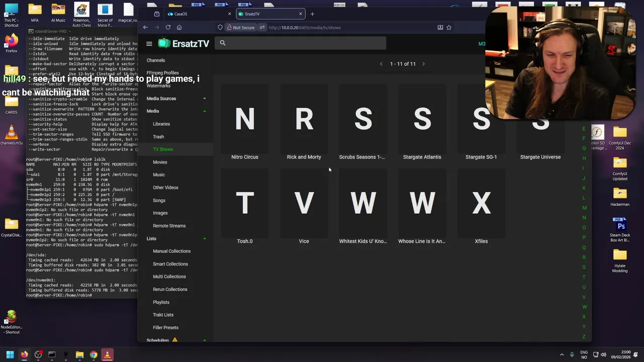Click the install/download icon in address bar

pos(440,28)
